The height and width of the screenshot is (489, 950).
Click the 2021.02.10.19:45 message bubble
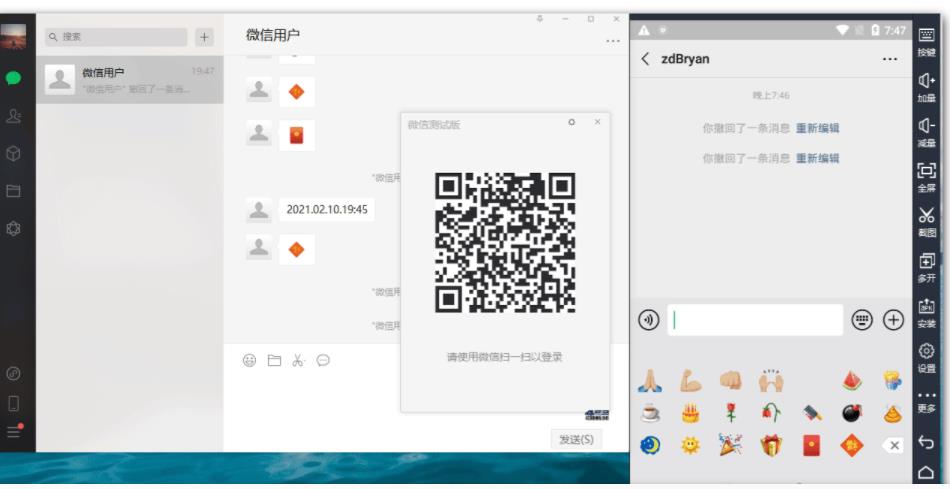click(327, 210)
